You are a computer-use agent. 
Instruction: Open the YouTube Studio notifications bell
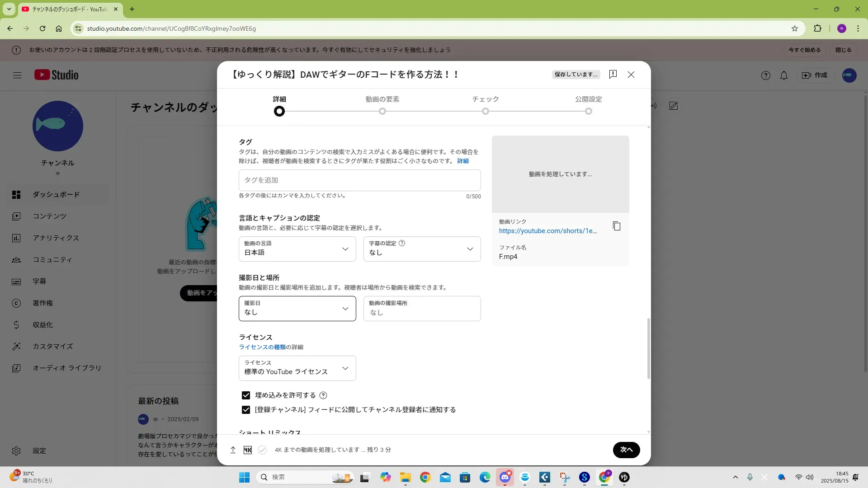(x=784, y=75)
